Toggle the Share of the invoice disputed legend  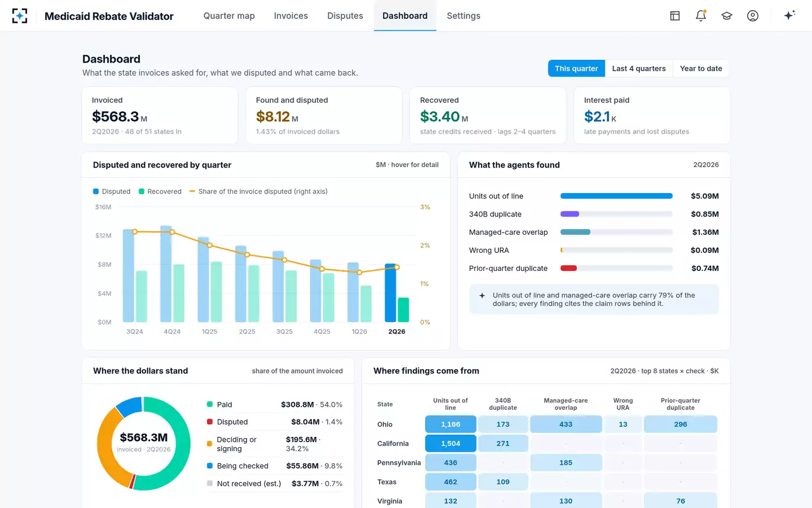pos(259,191)
